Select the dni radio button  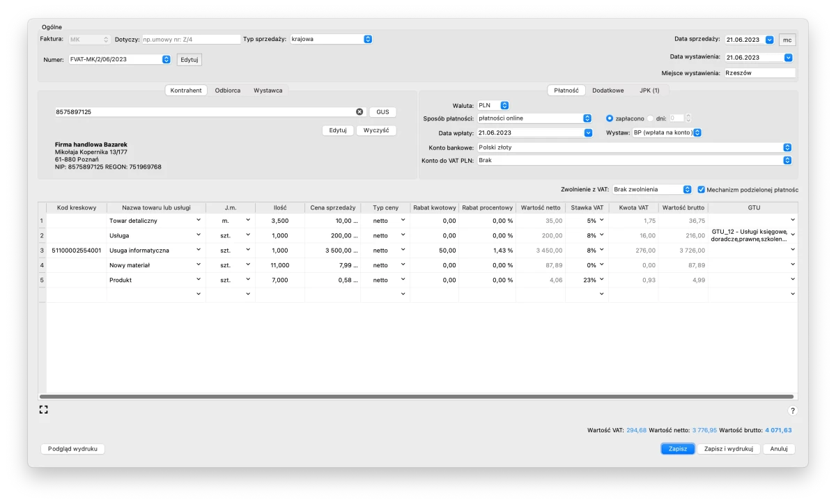pyautogui.click(x=651, y=118)
